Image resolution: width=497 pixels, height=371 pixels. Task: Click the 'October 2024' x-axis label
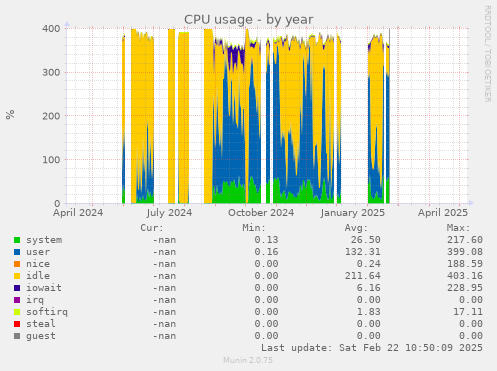pyautogui.click(x=261, y=213)
